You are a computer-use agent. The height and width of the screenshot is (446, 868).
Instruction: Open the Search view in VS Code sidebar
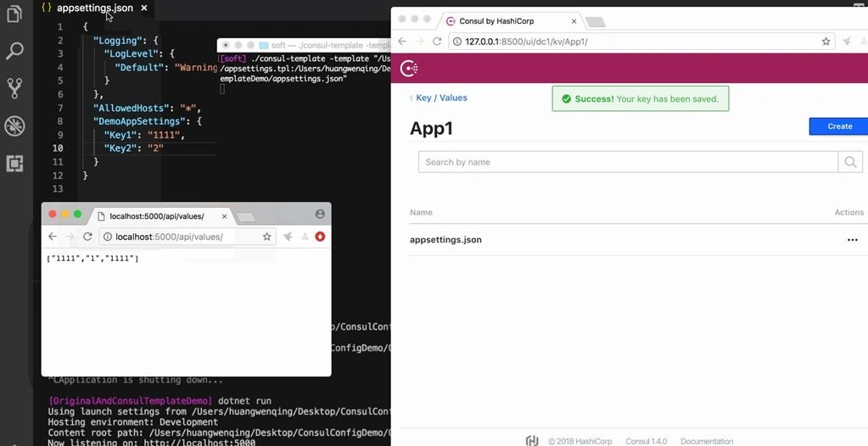click(x=14, y=51)
